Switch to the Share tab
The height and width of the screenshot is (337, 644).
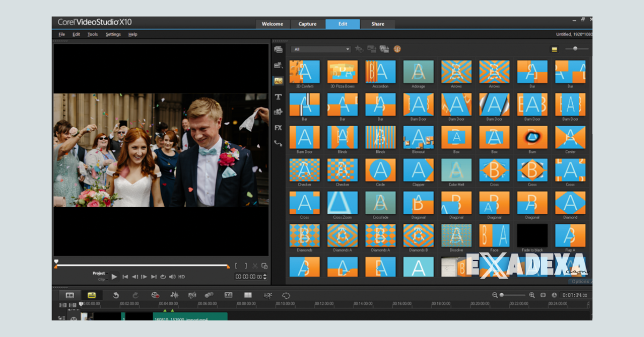click(x=378, y=24)
